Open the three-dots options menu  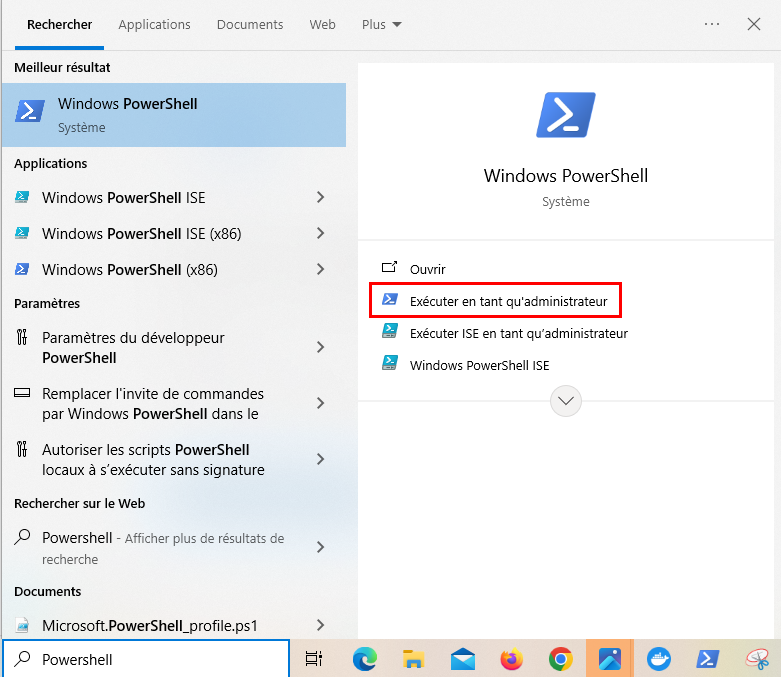[x=712, y=24]
